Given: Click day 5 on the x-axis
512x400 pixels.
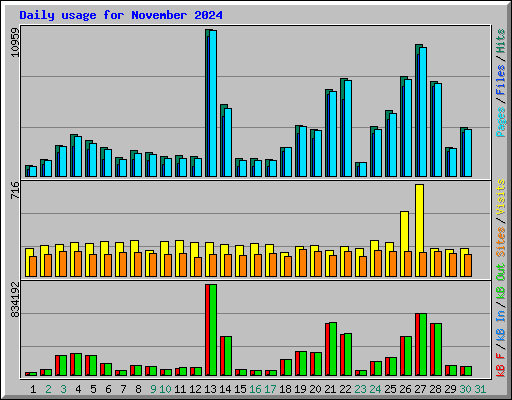Looking at the screenshot, I should coord(93,389).
